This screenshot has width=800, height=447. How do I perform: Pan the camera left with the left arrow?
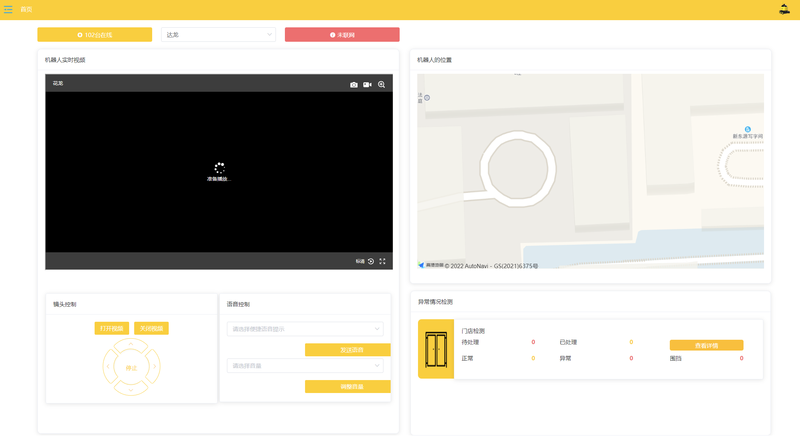click(x=108, y=366)
